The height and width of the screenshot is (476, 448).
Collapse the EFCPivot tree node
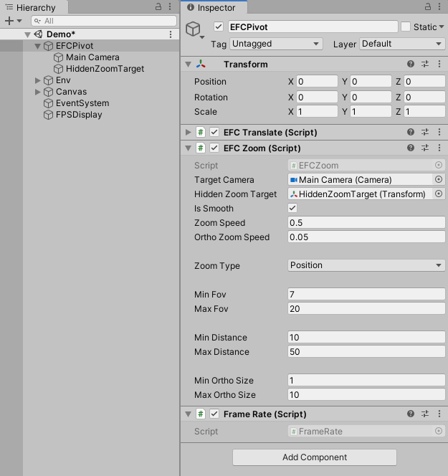tap(38, 46)
